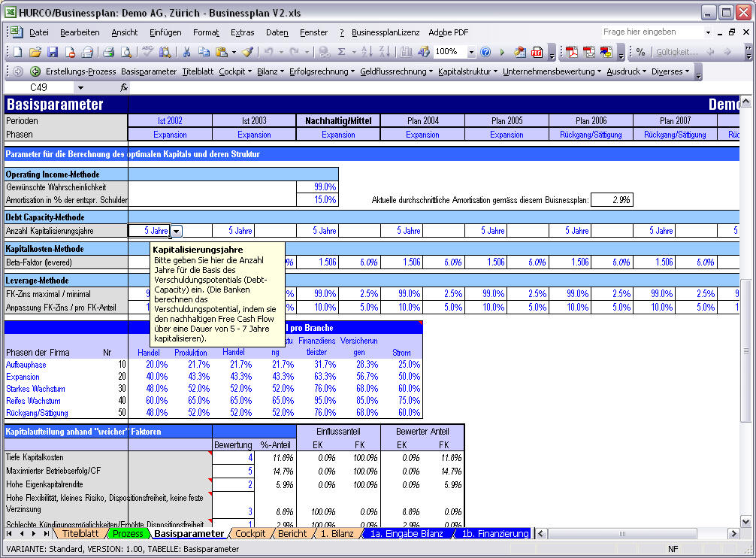The image size is (756, 558).
Task: Switch to the 1a. Eingabe Bilanz sheet tab
Action: click(x=406, y=533)
